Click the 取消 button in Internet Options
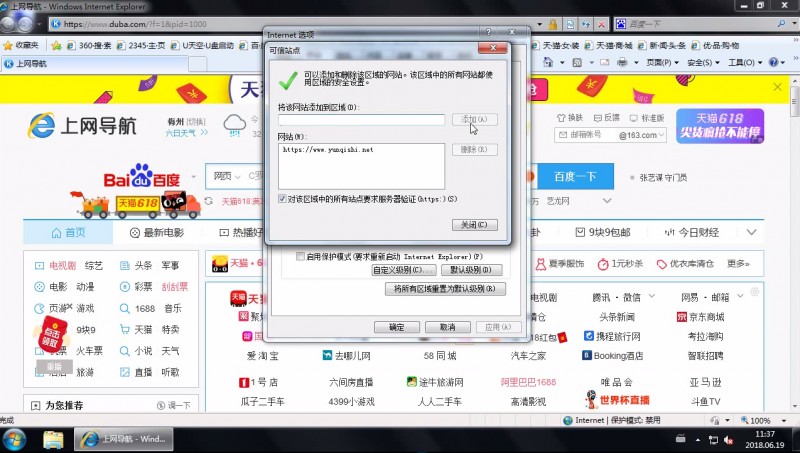Viewport: 800px width, 453px height. click(447, 327)
